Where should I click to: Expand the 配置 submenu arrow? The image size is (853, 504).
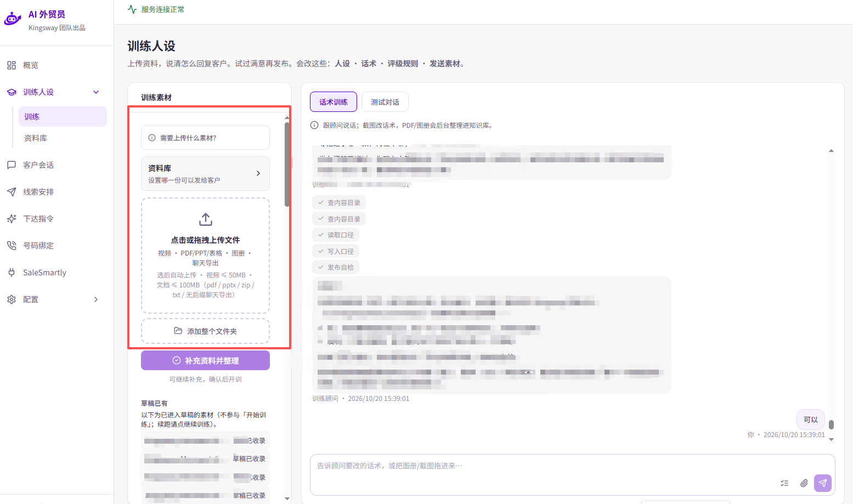click(96, 299)
